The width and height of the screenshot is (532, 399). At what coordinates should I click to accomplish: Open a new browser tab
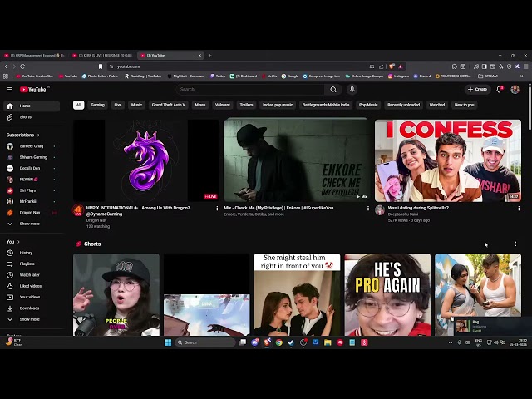click(x=209, y=56)
